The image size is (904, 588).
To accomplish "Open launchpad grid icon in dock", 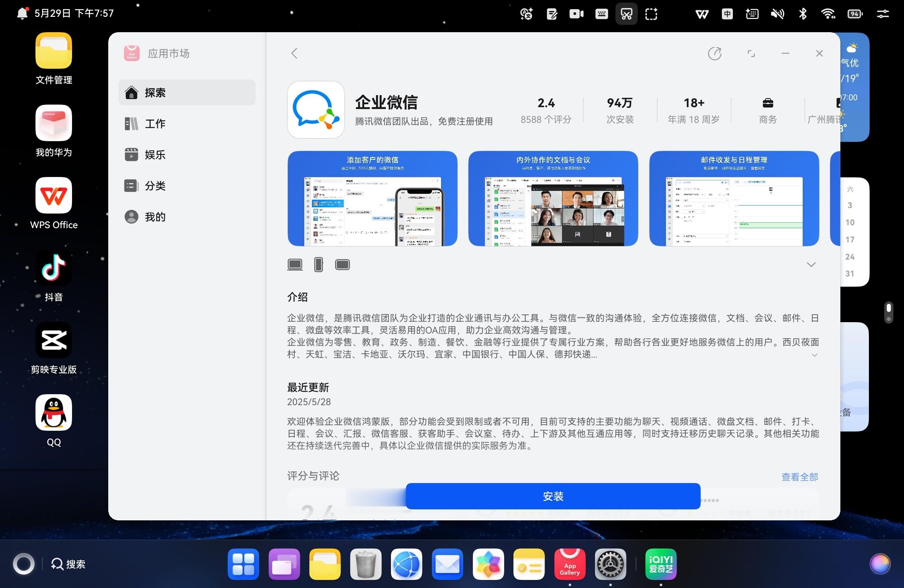I will (x=243, y=564).
